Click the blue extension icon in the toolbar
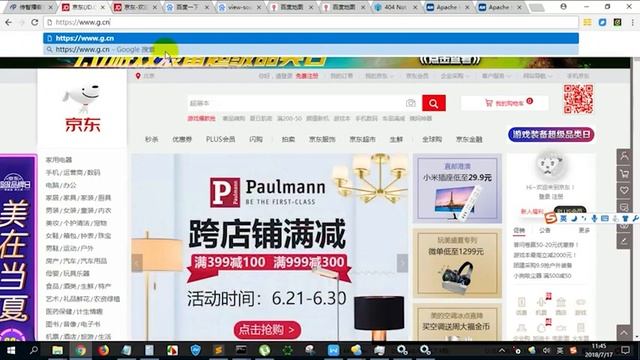This screenshot has width=640, height=360. [x=602, y=22]
